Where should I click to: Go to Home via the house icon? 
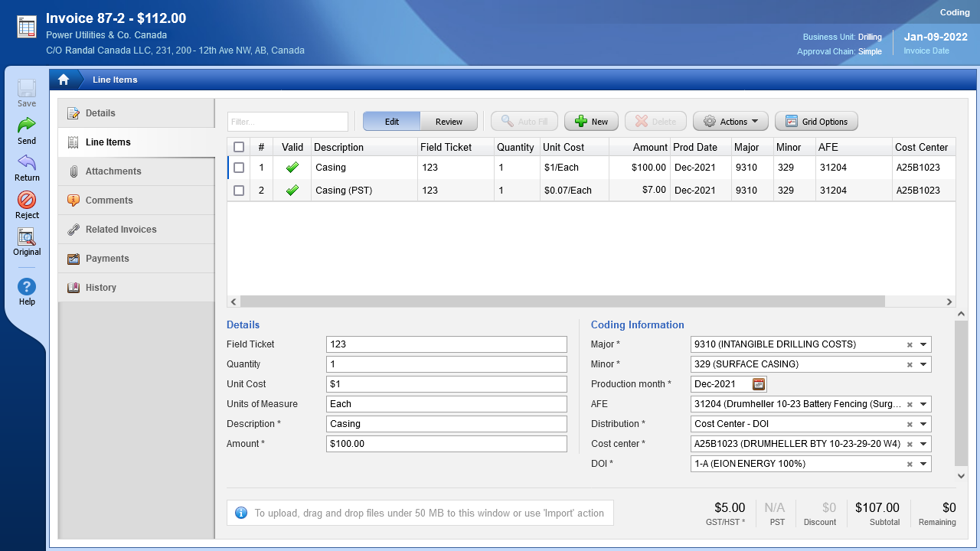coord(64,80)
